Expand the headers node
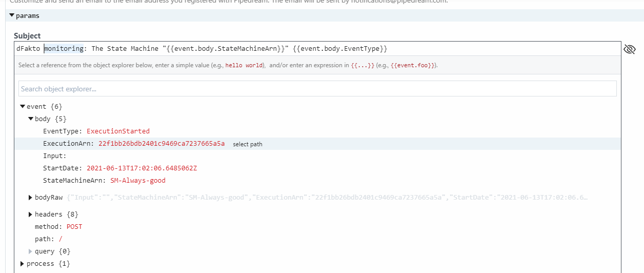Screen dimensions: 644x273 [x=31, y=214]
